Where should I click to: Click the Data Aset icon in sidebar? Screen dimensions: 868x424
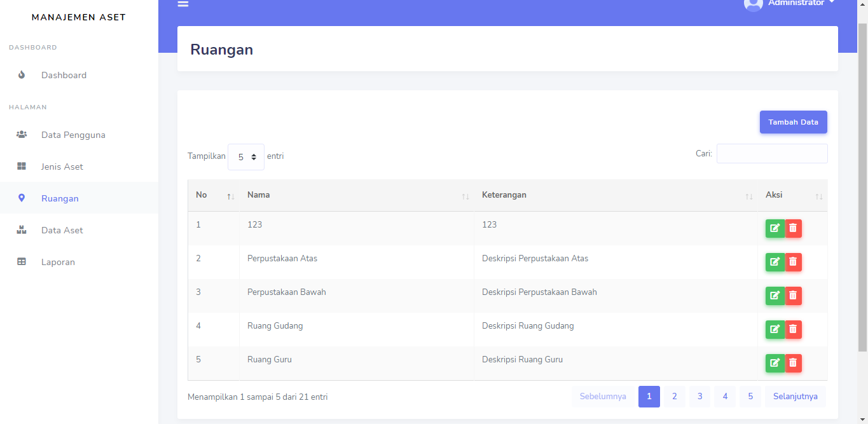[x=21, y=229]
